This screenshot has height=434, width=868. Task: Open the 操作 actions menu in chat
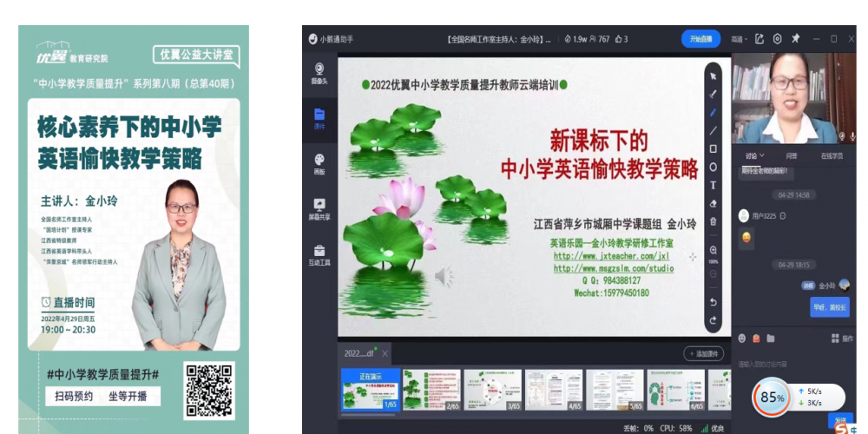tap(842, 338)
